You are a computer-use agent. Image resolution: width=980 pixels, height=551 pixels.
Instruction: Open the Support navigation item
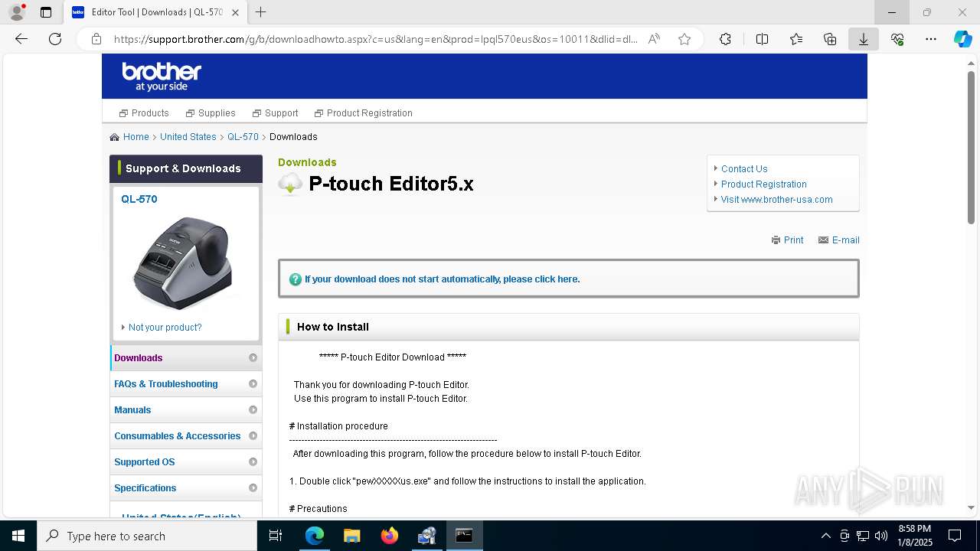click(276, 113)
